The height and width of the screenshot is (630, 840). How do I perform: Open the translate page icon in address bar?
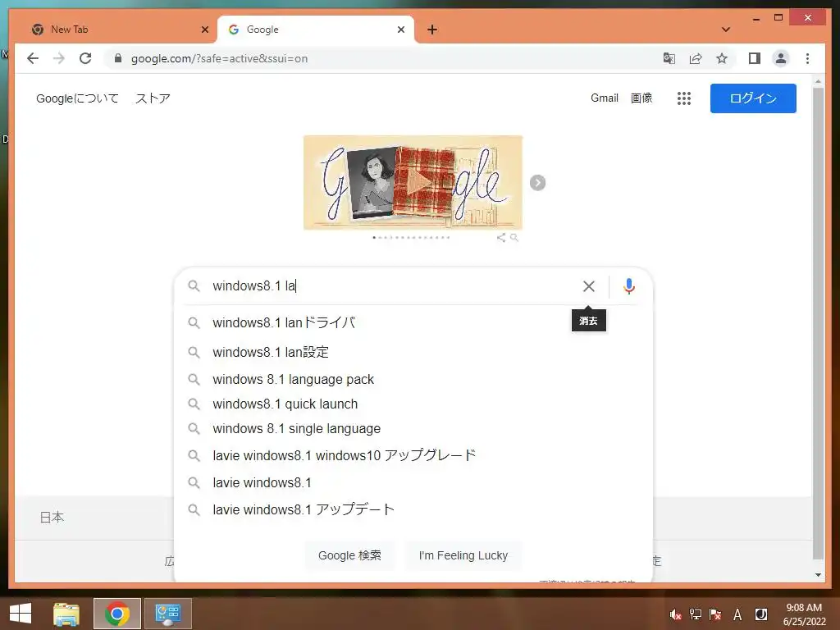click(x=669, y=58)
